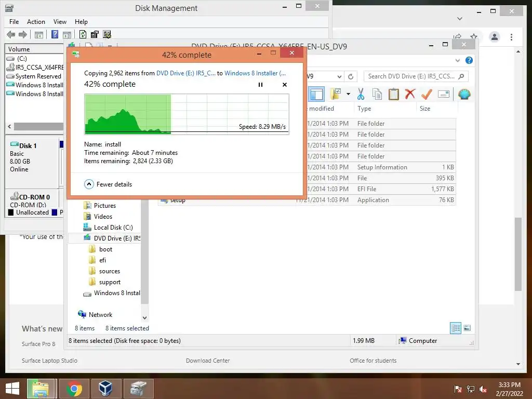Open the Action menu in Disk Management
Viewport: 532px width, 399px height.
[36, 22]
